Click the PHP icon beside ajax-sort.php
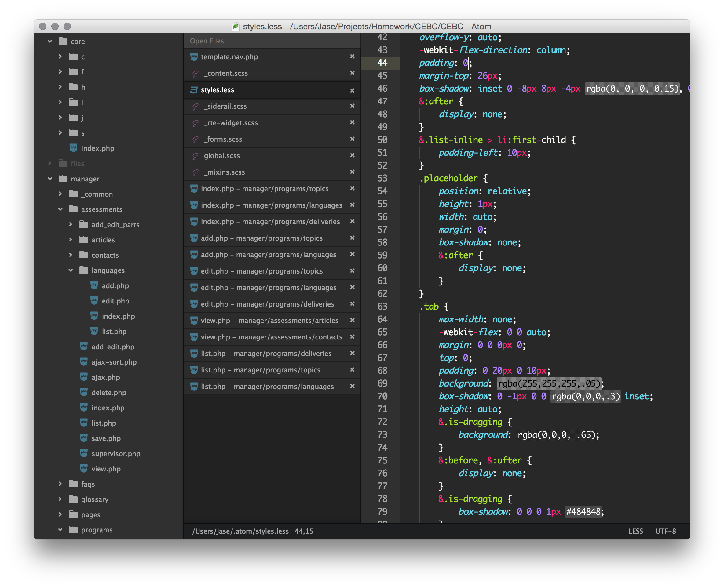The height and width of the screenshot is (588, 724). pos(84,362)
